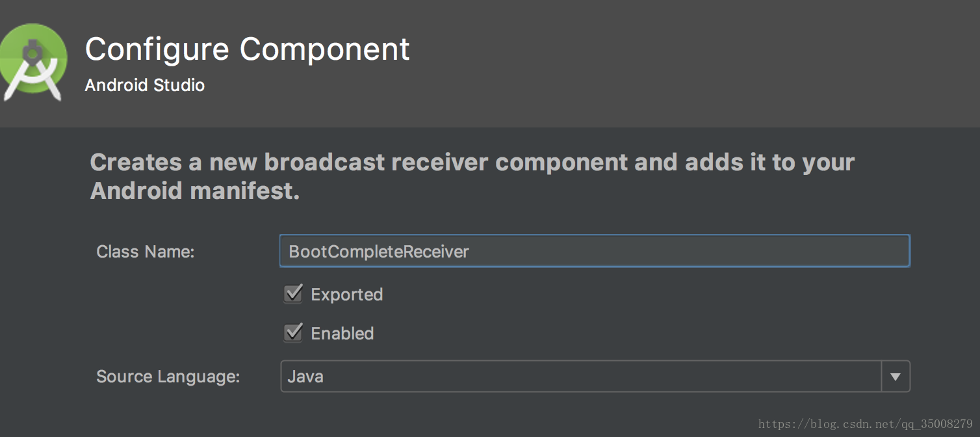The width and height of the screenshot is (980, 437).
Task: Click the BootCompleteReceiver text in the field
Action: 379,252
